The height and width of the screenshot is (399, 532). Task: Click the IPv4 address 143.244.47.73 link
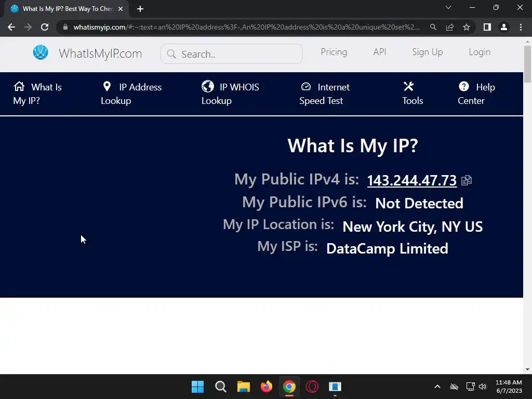click(x=411, y=180)
